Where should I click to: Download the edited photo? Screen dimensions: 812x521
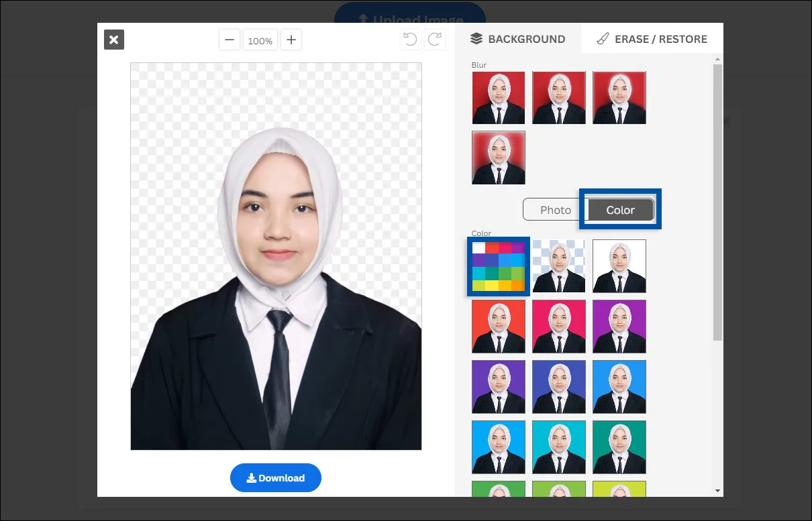[x=276, y=477]
